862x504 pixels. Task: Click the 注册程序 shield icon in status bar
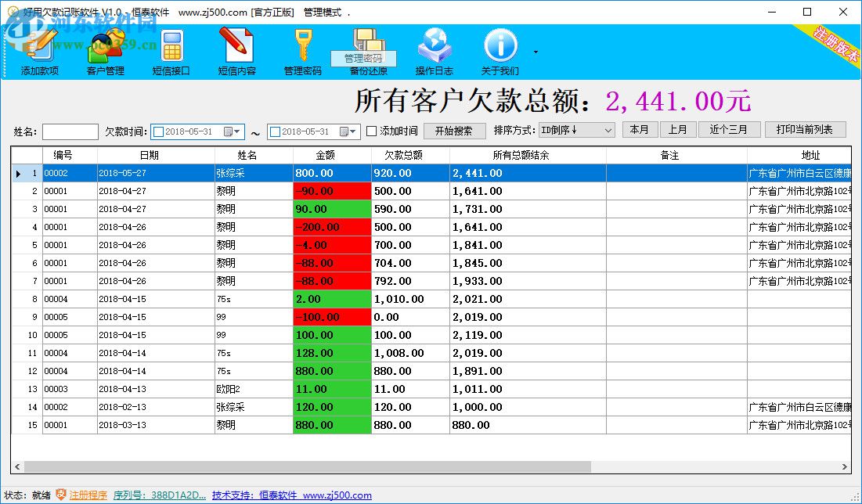coord(61,495)
